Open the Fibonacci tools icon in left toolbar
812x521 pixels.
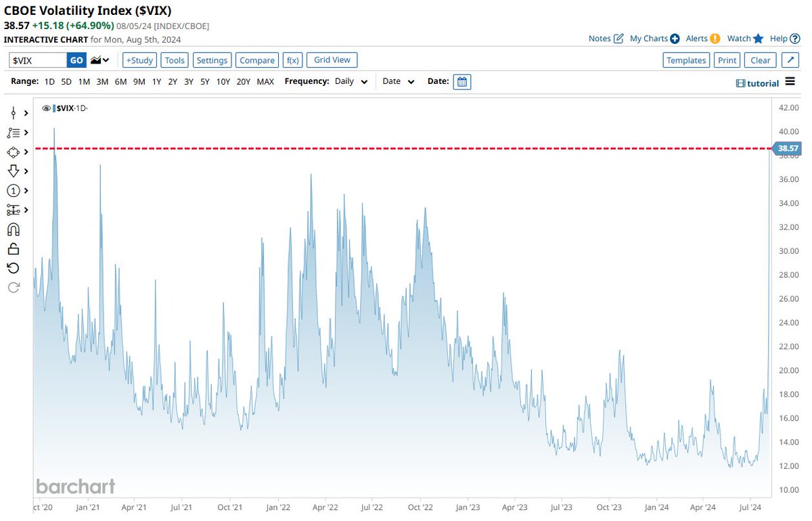[x=14, y=133]
